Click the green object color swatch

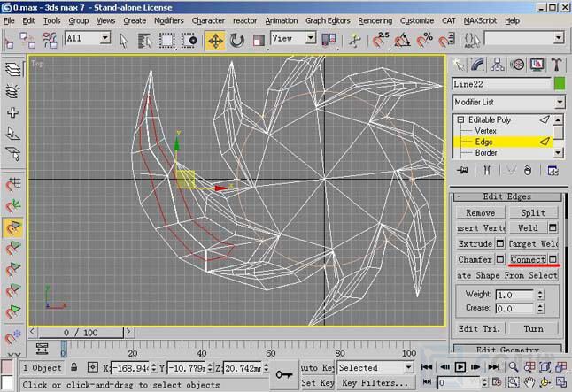point(560,84)
